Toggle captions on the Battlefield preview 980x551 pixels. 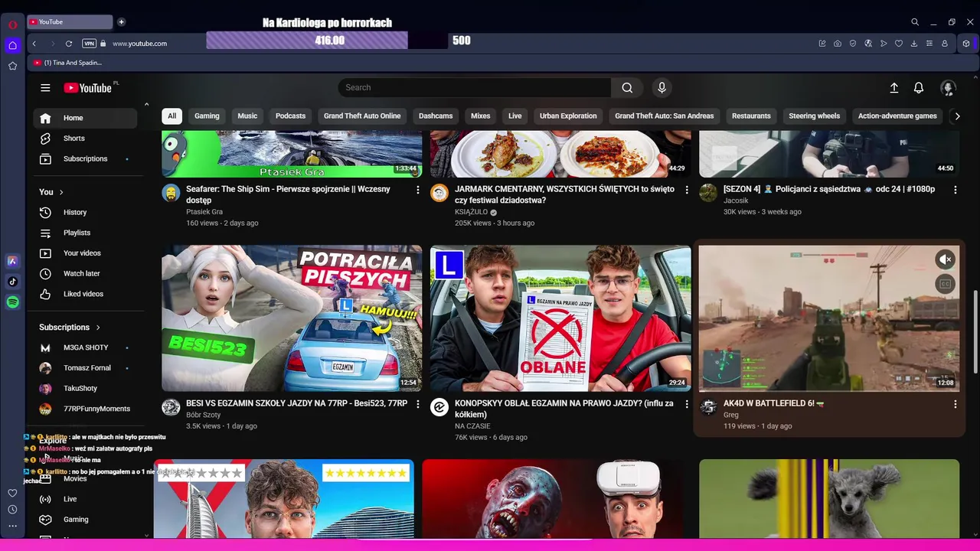click(946, 284)
